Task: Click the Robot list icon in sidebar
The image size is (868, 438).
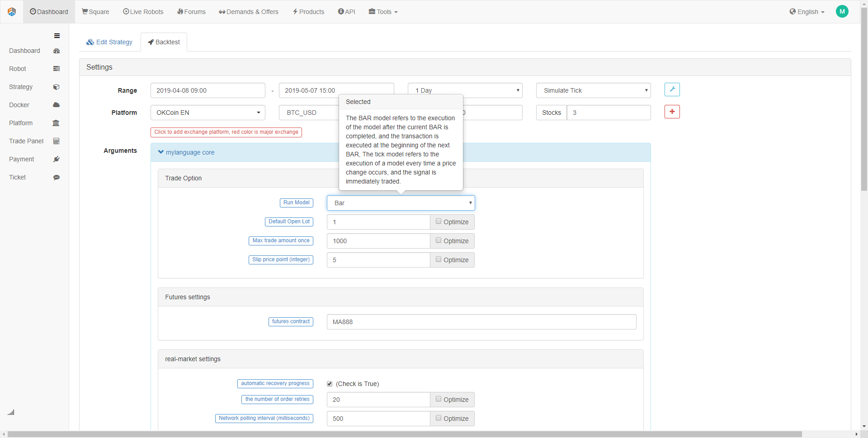Action: (x=57, y=69)
